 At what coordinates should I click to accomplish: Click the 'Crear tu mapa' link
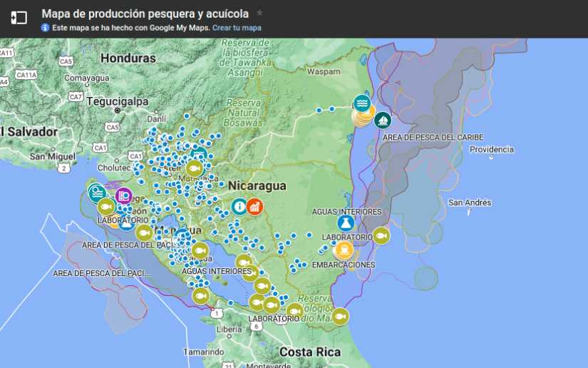(237, 28)
